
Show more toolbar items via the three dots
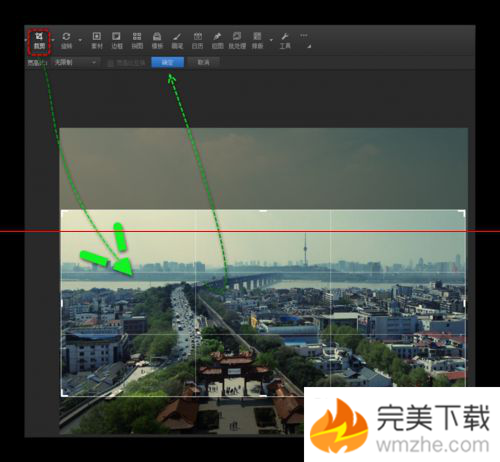coord(304,35)
